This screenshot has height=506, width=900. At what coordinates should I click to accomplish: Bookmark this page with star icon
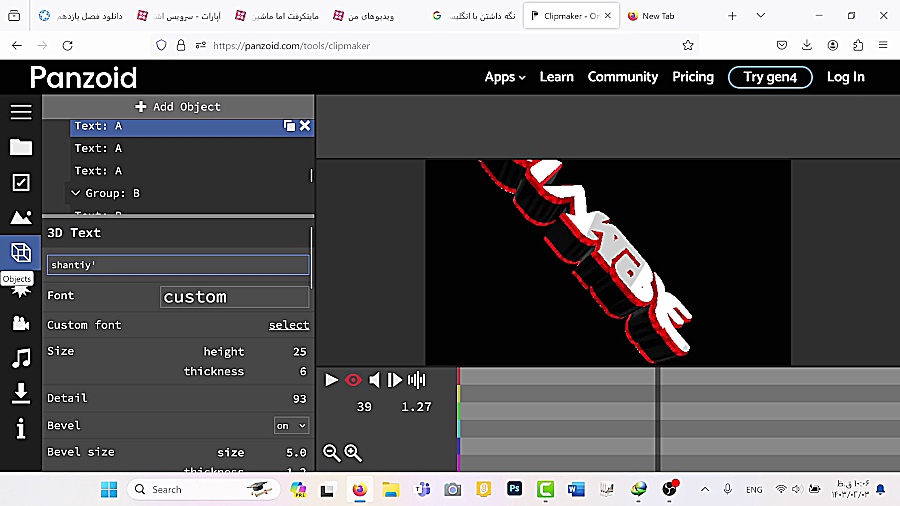coord(688,45)
